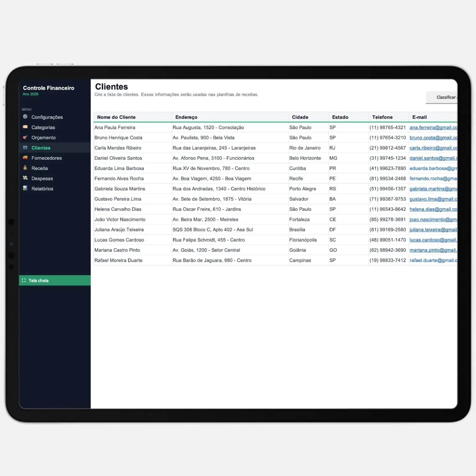Select address Av. Paulista, 900 - Bela Vista

pos(230,138)
